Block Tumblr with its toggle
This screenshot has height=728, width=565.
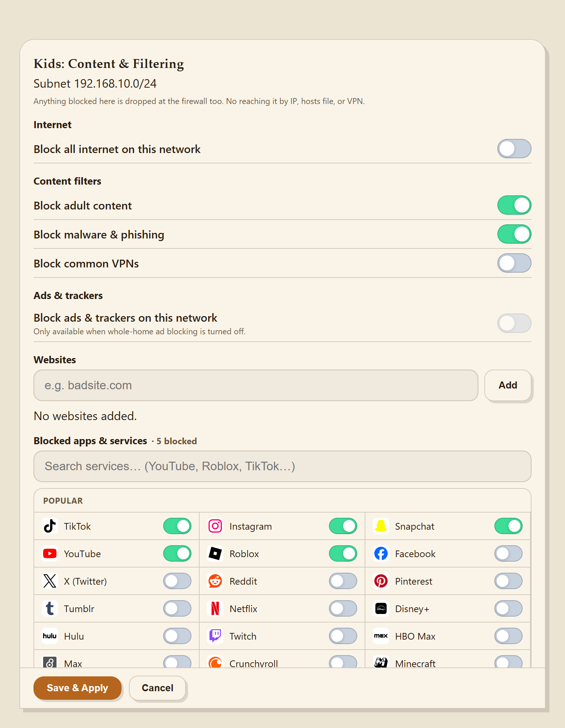pyautogui.click(x=177, y=608)
